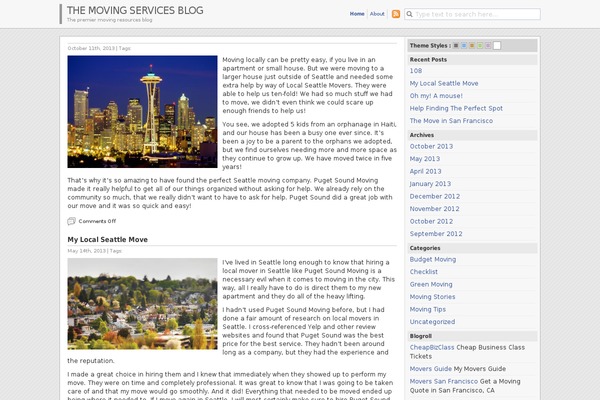View the January 2013 archive
This screenshot has width=600, height=400.
pos(430,184)
